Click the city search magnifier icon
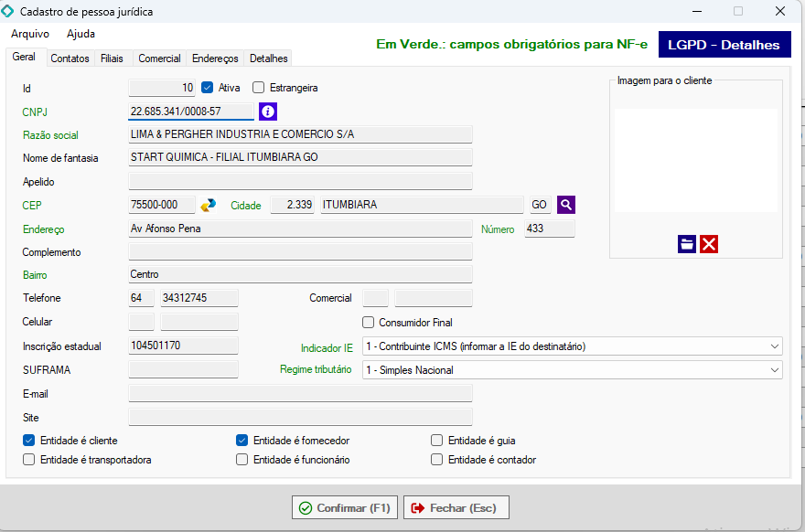The image size is (805, 532). [566, 205]
